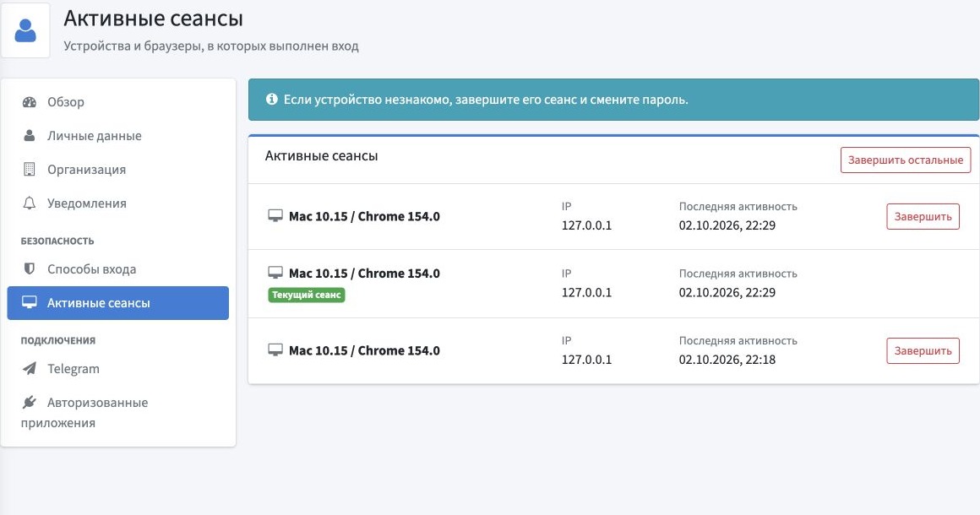Click device name in the 22:18 session row

[x=364, y=351]
